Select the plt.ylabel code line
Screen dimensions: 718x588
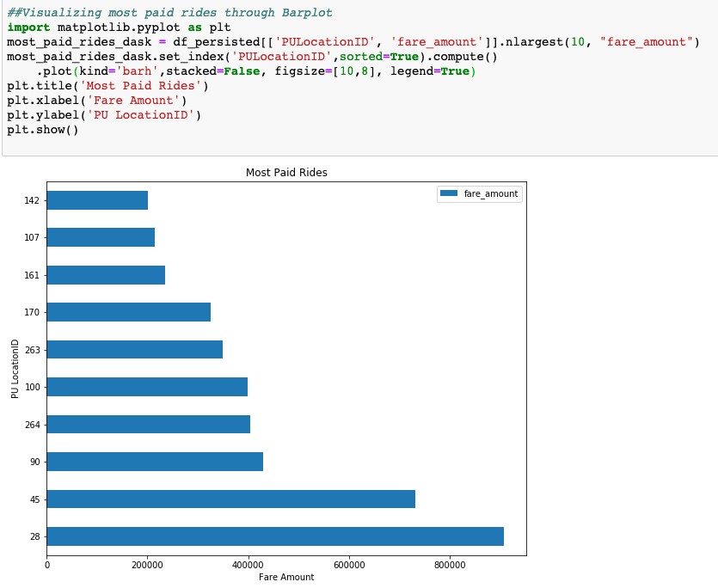104,115
